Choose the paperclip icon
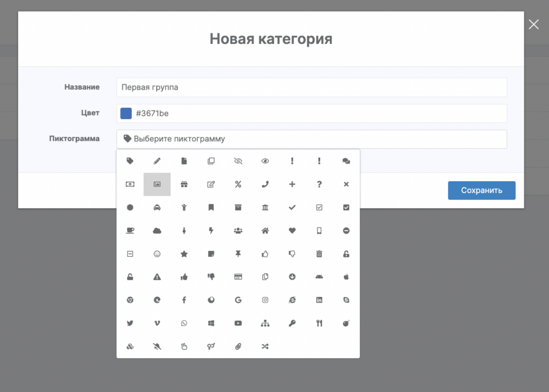This screenshot has width=549, height=392. point(238,346)
